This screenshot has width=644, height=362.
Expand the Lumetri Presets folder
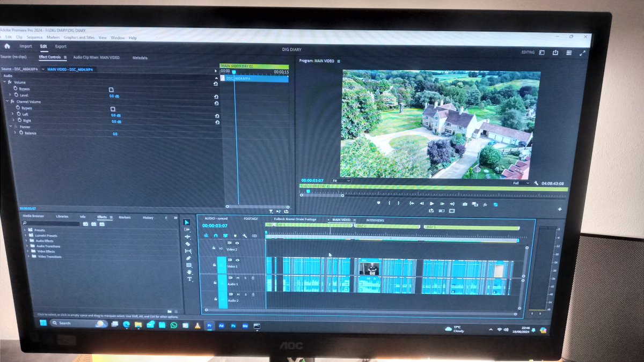tap(25, 235)
